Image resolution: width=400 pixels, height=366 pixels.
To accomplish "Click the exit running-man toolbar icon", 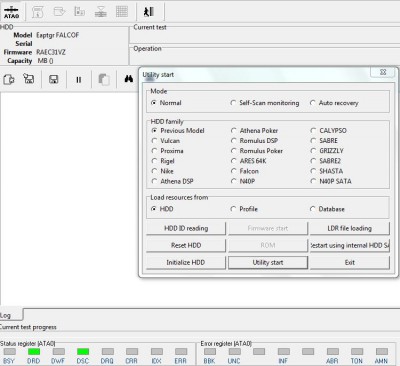I will [x=149, y=12].
